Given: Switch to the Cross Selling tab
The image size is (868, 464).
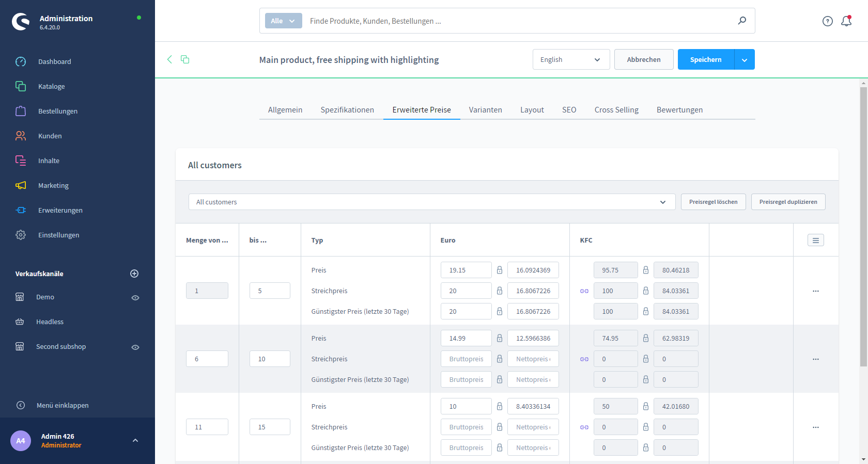Looking at the screenshot, I should 616,110.
